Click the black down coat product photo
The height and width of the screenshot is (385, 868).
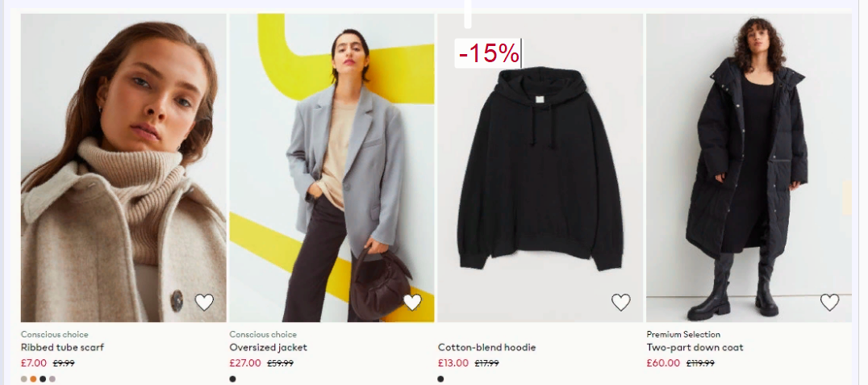[749, 168]
